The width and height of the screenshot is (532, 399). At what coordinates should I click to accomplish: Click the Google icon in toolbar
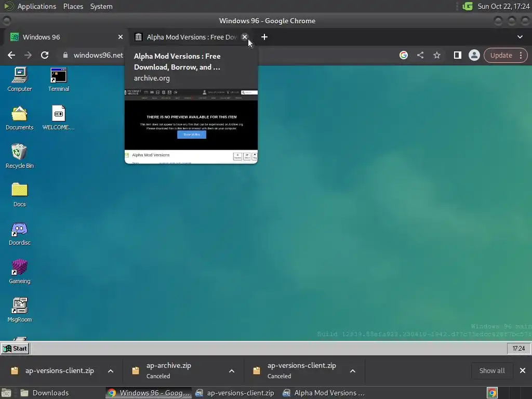(x=403, y=55)
